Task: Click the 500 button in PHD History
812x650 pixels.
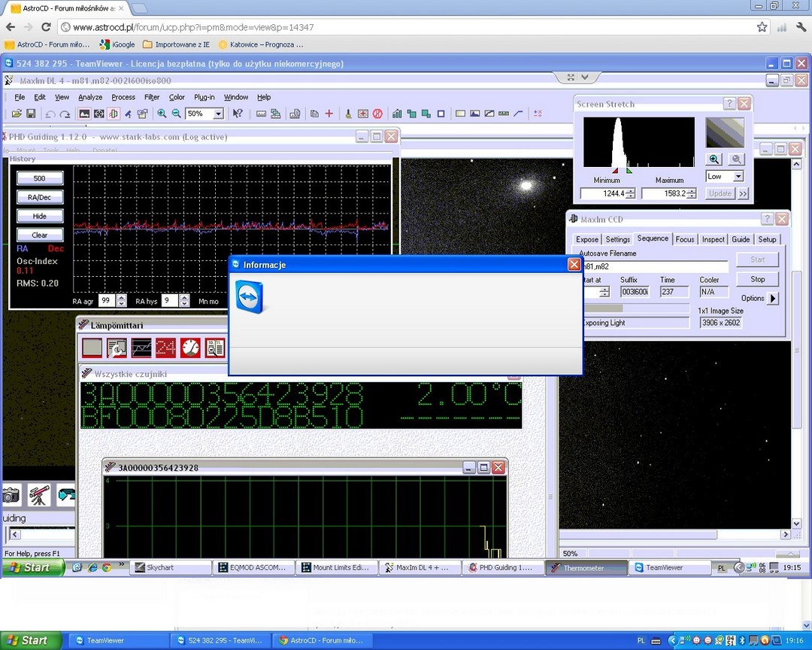Action: coord(40,178)
